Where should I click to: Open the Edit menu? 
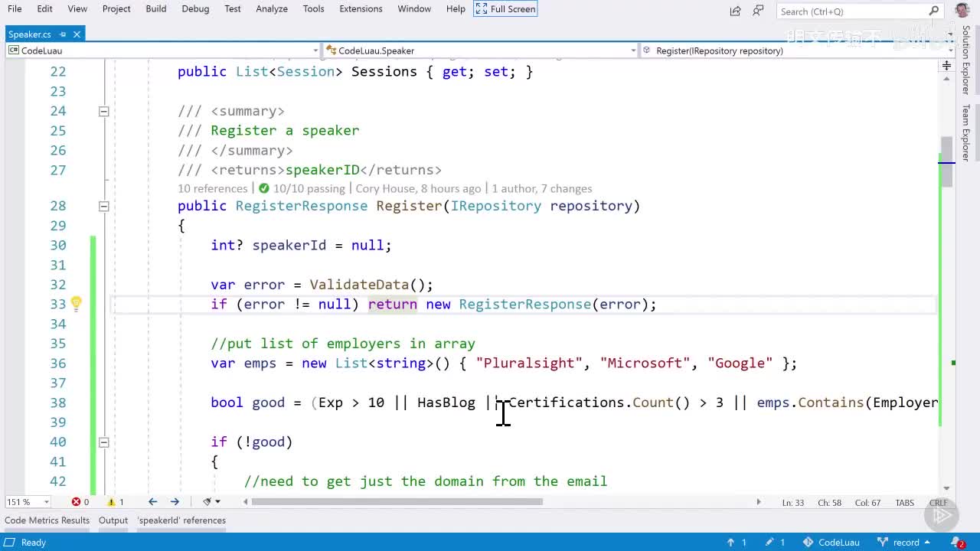click(x=45, y=9)
